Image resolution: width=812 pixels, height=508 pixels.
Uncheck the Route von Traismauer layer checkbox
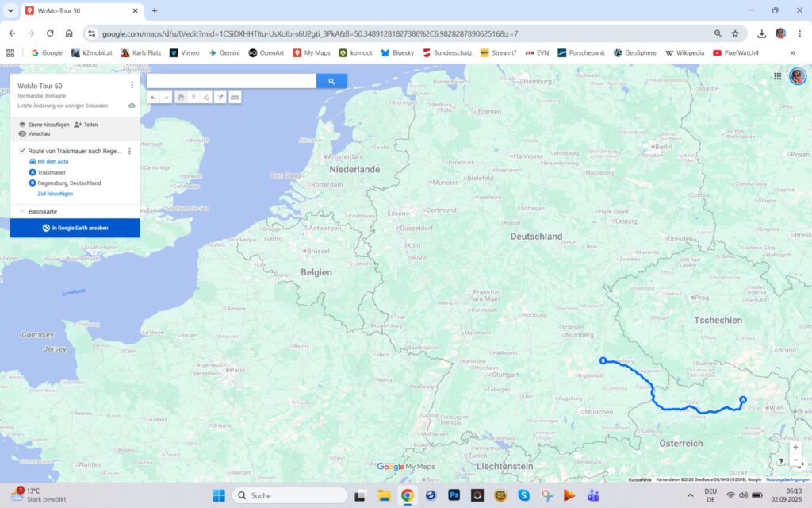(22, 151)
